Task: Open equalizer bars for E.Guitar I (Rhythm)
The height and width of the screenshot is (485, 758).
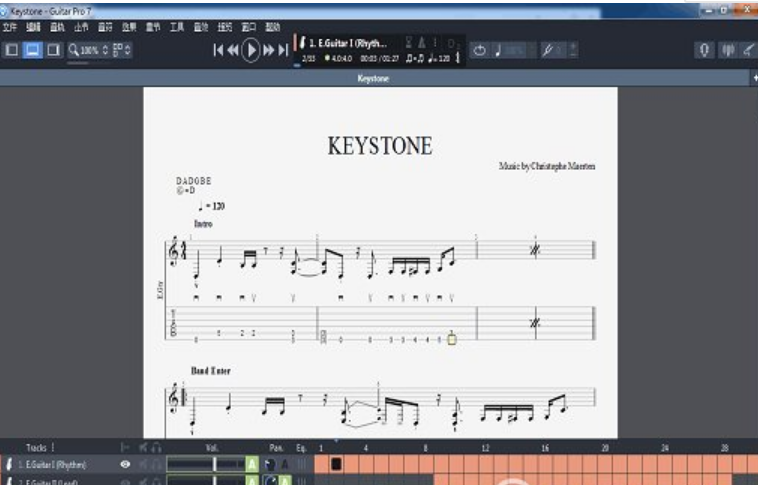Action: tap(302, 465)
